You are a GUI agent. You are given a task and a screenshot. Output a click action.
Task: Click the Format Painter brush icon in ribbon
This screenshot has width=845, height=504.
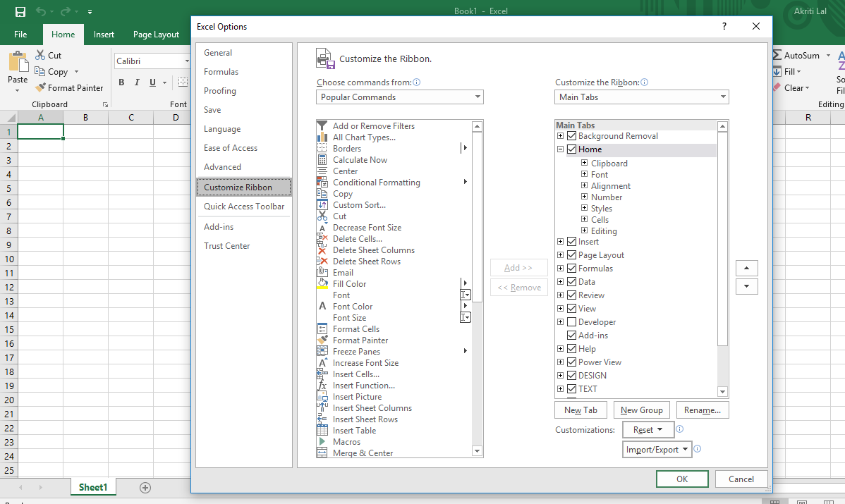coord(40,88)
